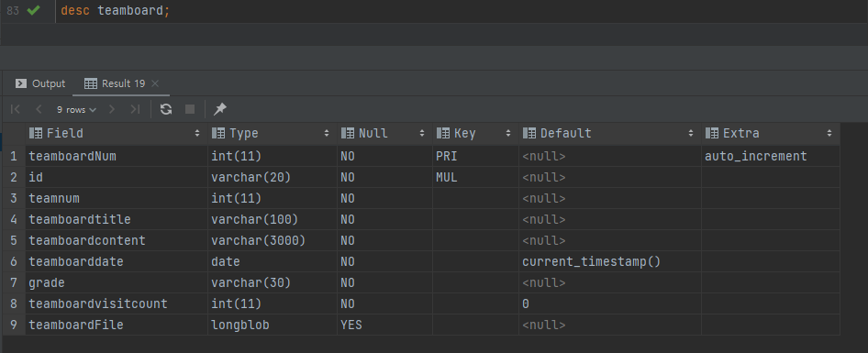This screenshot has height=353, width=868.
Task: Click the pin tab icon
Action: [x=220, y=109]
